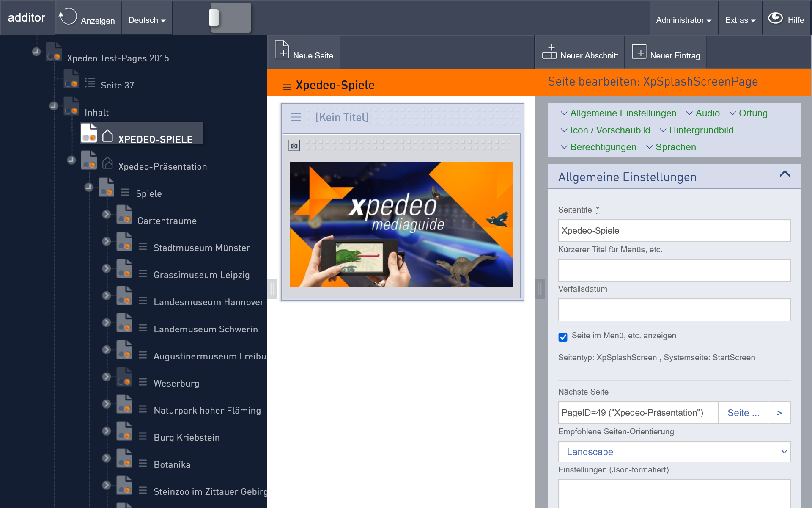The height and width of the screenshot is (508, 812).
Task: Click the camera icon above the splash image
Action: [x=294, y=146]
